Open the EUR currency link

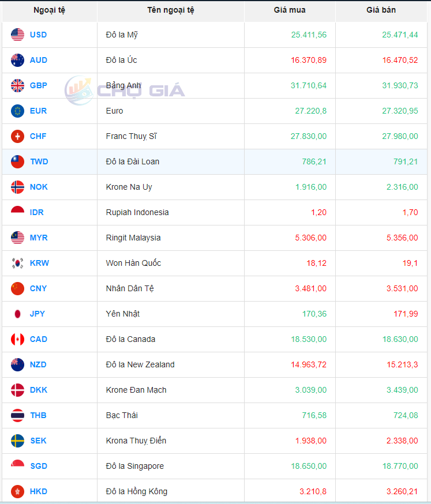(38, 111)
